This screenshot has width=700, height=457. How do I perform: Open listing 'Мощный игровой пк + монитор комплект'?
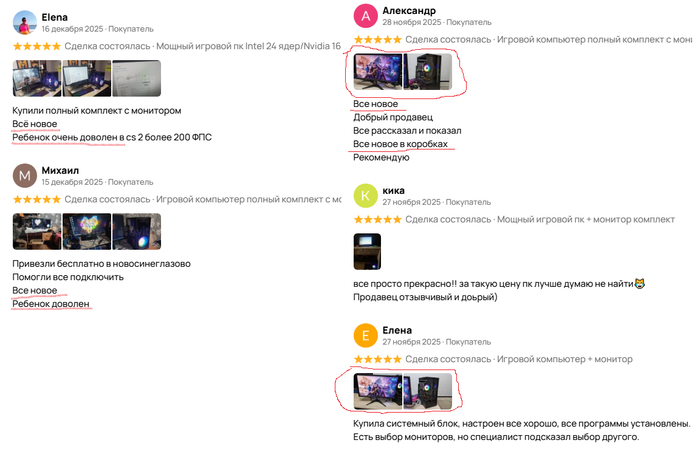586,219
